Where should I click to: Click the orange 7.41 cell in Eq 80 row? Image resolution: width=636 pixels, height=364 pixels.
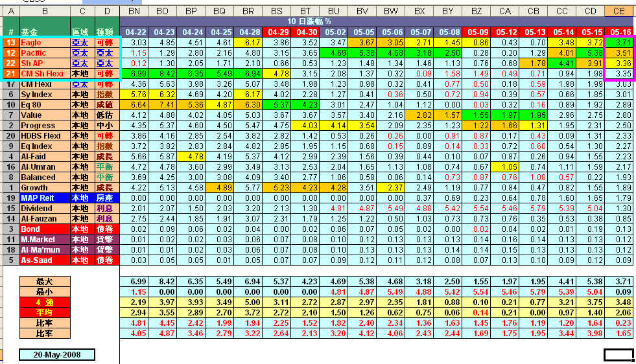click(x=163, y=104)
